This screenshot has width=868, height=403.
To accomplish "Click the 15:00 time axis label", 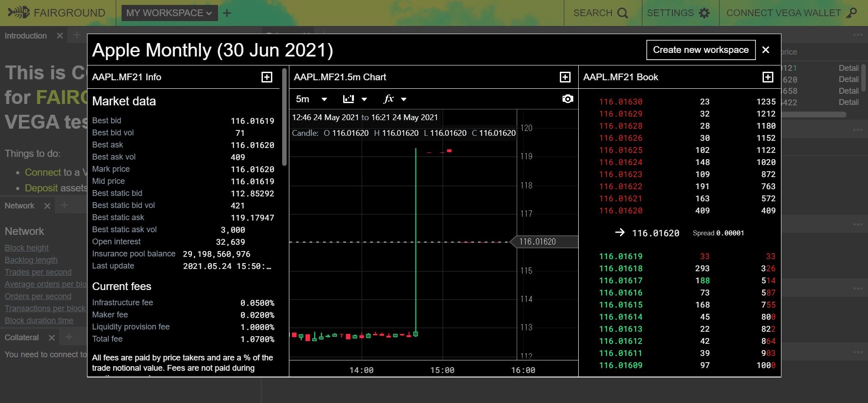I will coord(442,370).
